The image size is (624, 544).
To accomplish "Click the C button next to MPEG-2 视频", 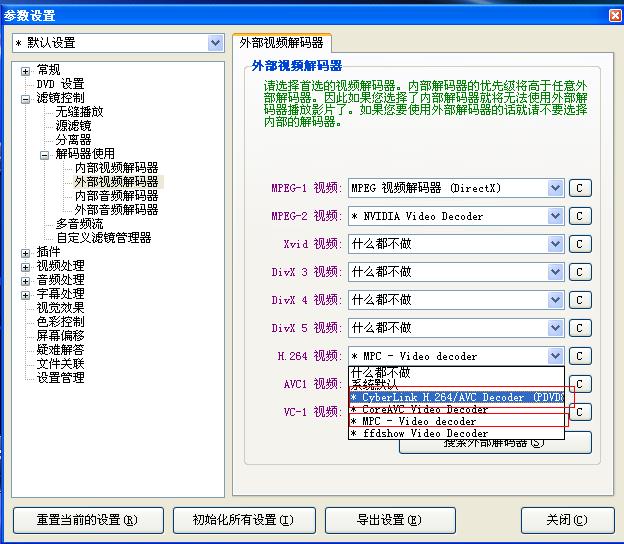I will 580,216.
